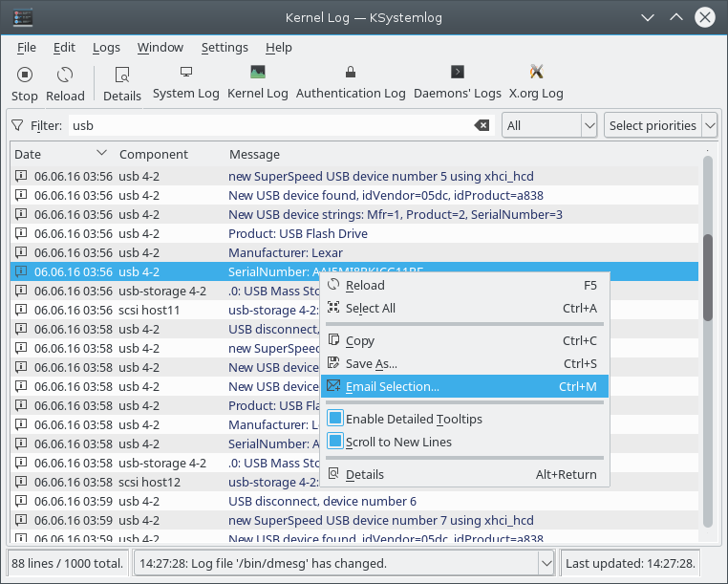Click the info icon of the Lexar Manufacturer row
Viewport: 728px width, 584px height.
[21, 252]
